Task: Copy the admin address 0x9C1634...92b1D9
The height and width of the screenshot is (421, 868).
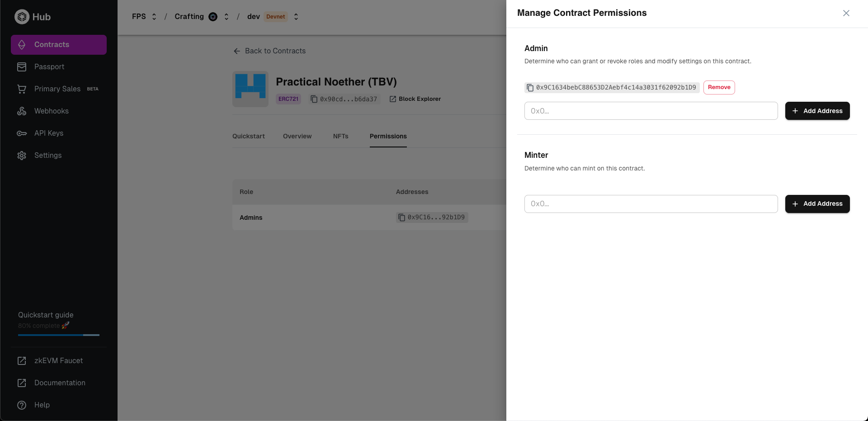Action: click(x=530, y=87)
